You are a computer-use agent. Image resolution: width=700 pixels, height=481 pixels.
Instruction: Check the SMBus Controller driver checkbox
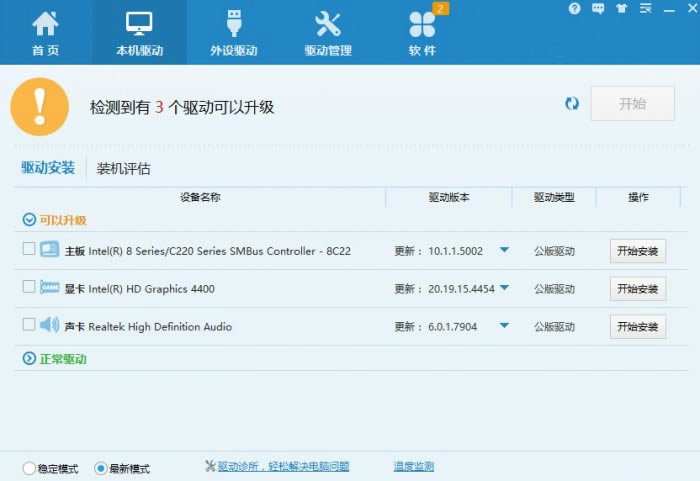click(x=29, y=249)
